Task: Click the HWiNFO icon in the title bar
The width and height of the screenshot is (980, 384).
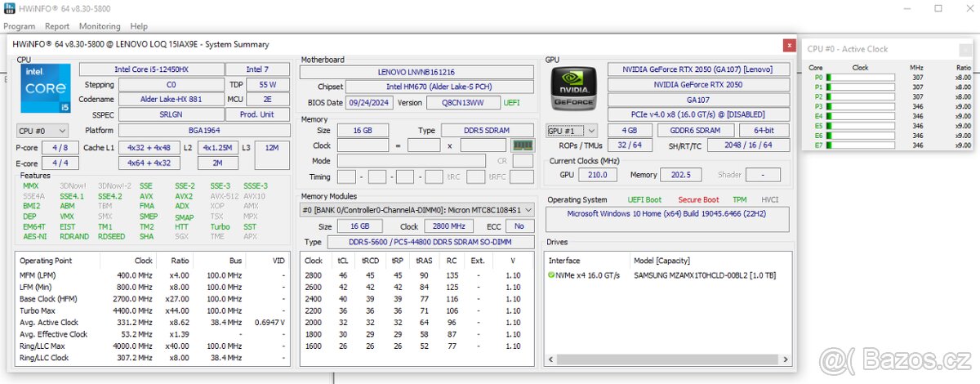Action: click(x=8, y=8)
